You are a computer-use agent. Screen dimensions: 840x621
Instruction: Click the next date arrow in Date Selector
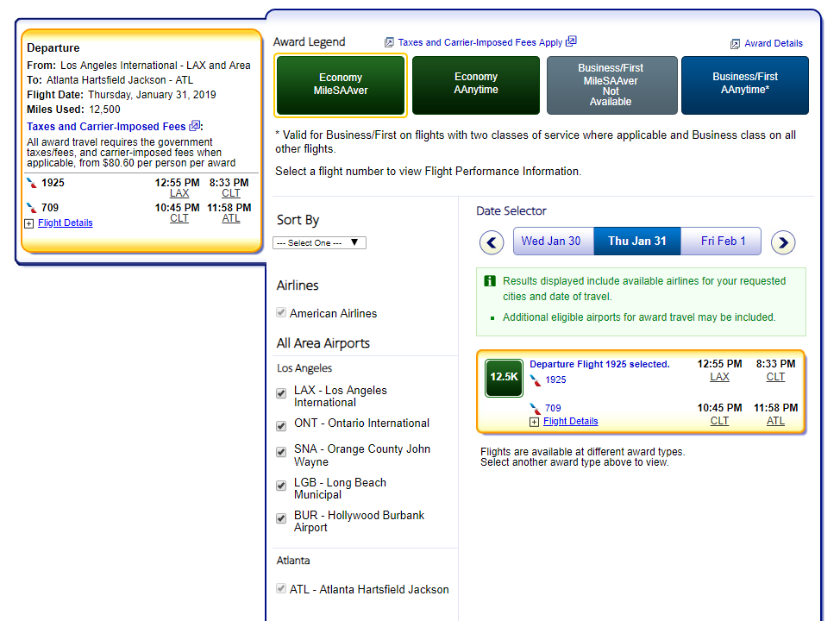click(x=782, y=242)
